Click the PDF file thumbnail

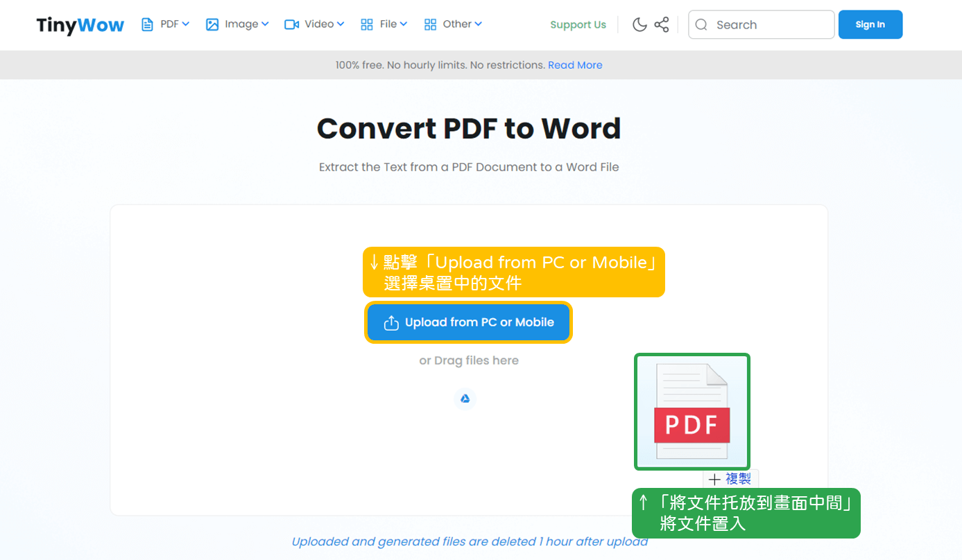[x=692, y=412]
